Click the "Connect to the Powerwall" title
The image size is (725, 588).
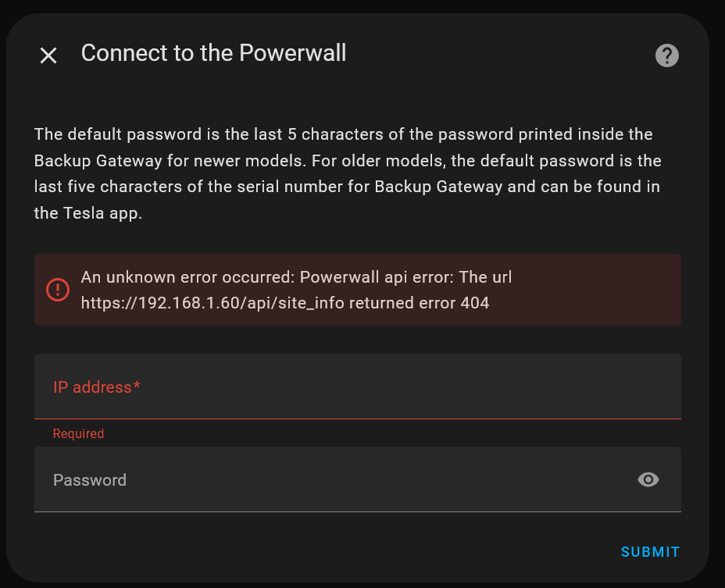213,53
